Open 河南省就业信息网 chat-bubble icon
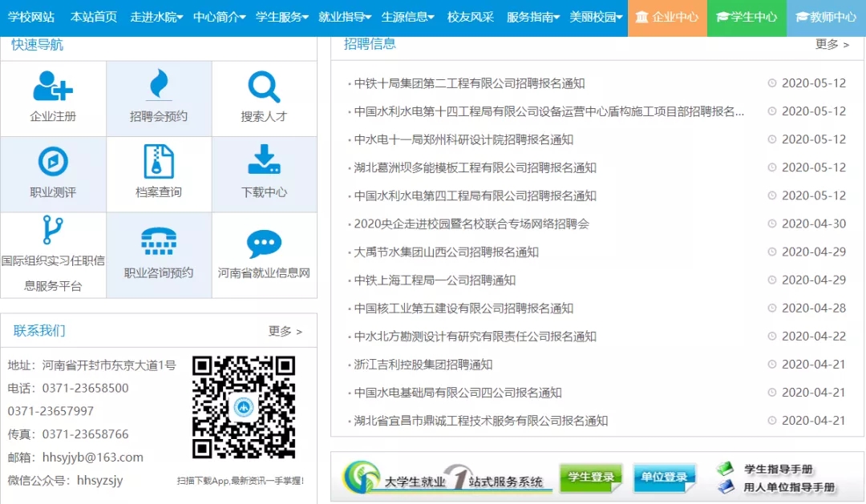The image size is (866, 504). [x=265, y=254]
